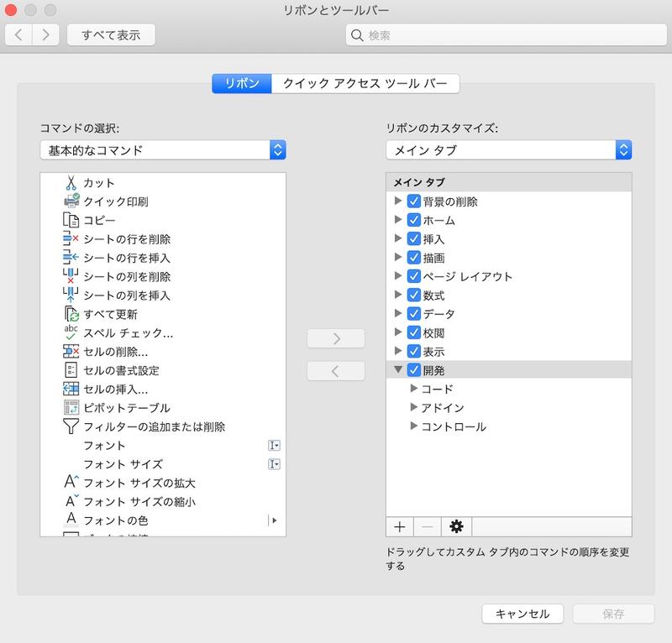
Task: Expand the ページ レイアウト tab tree
Action: 398,276
